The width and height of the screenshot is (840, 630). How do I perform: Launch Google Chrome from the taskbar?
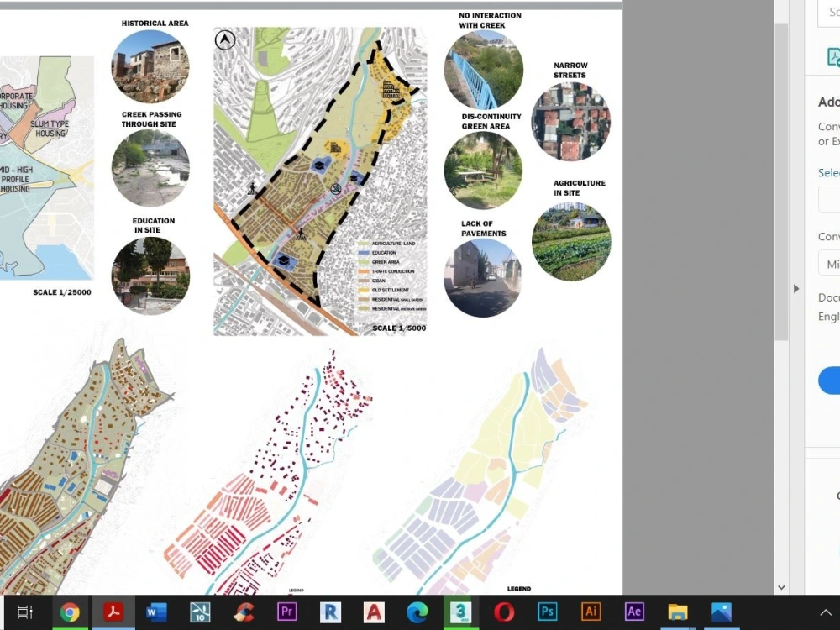[70, 612]
